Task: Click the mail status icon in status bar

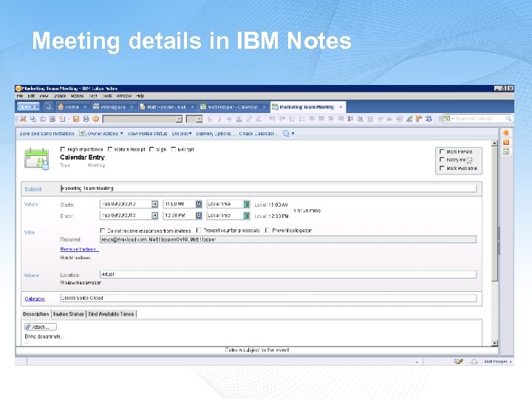Action: click(x=458, y=361)
